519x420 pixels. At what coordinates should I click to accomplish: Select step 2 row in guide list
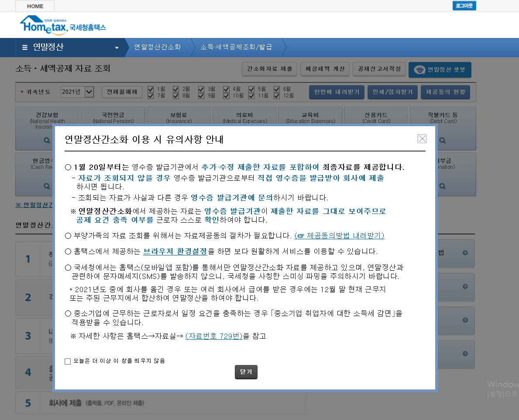35,297
